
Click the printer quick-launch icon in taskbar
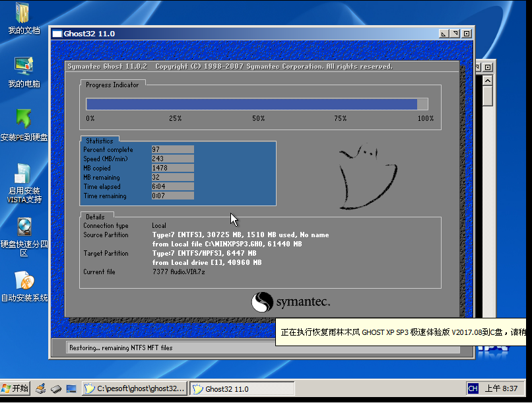[x=41, y=388]
